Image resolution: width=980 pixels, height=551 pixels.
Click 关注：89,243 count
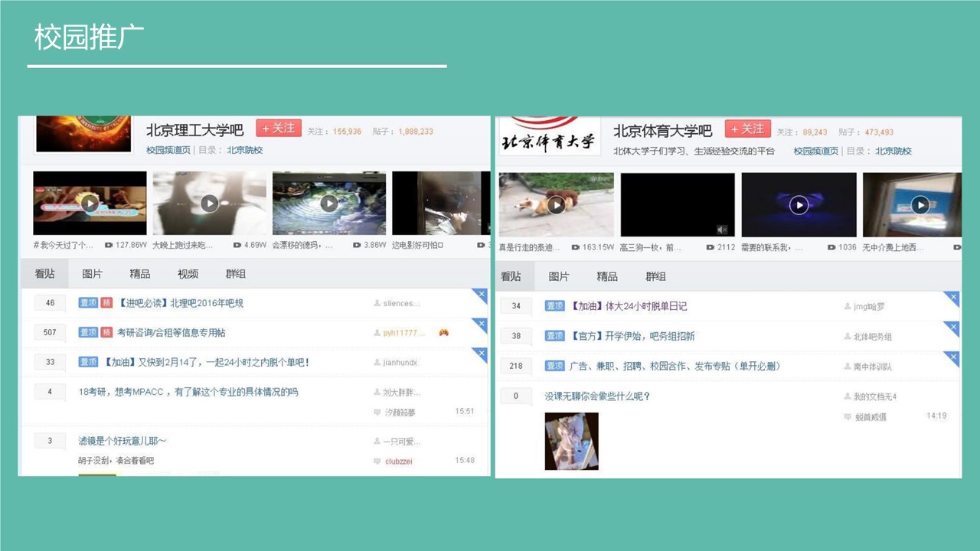click(802, 132)
